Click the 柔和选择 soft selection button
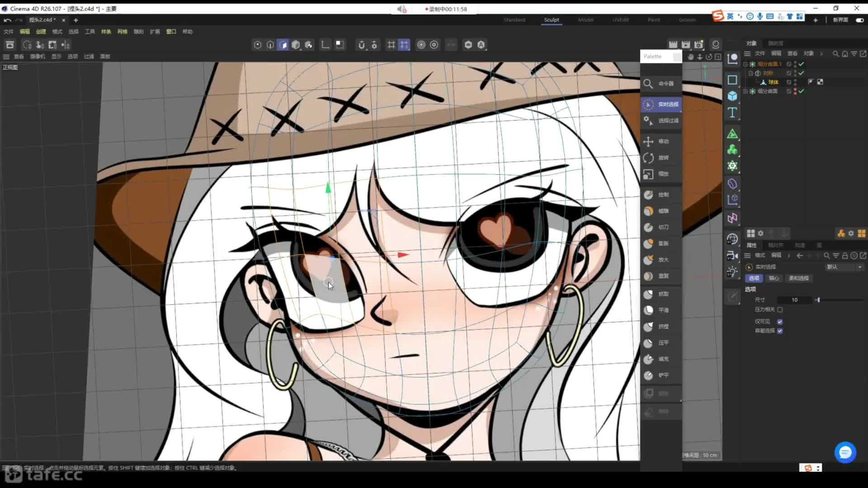This screenshot has height=488, width=868. [x=799, y=278]
